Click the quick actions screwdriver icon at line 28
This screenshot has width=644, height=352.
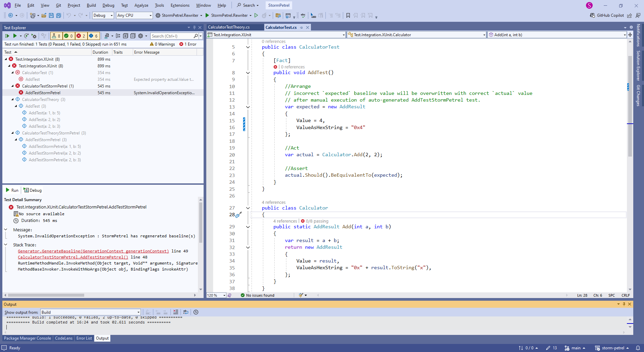tap(238, 215)
